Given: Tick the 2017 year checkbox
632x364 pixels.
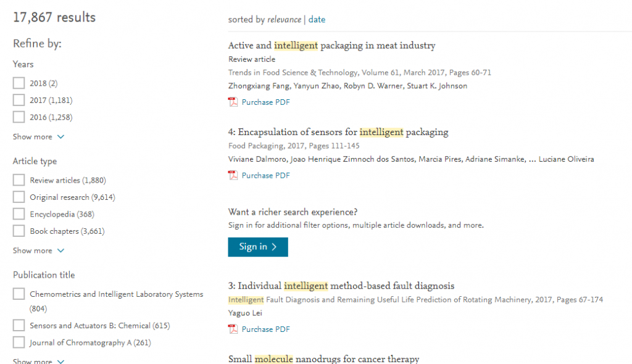Looking at the screenshot, I should [19, 100].
